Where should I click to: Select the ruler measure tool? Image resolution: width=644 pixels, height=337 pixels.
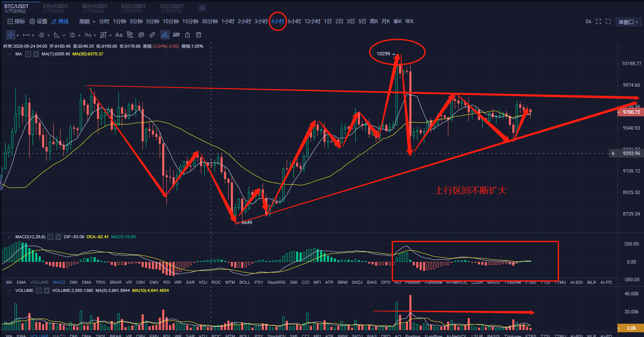(152, 35)
